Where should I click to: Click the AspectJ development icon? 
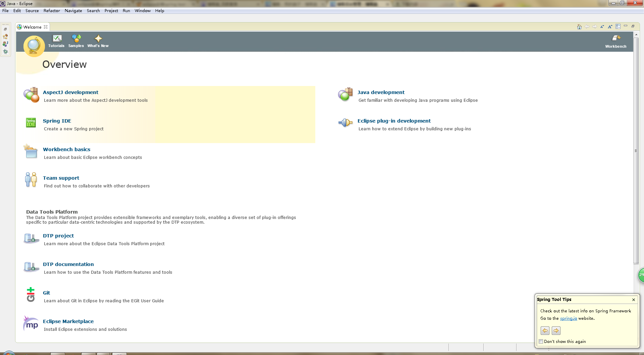32,95
